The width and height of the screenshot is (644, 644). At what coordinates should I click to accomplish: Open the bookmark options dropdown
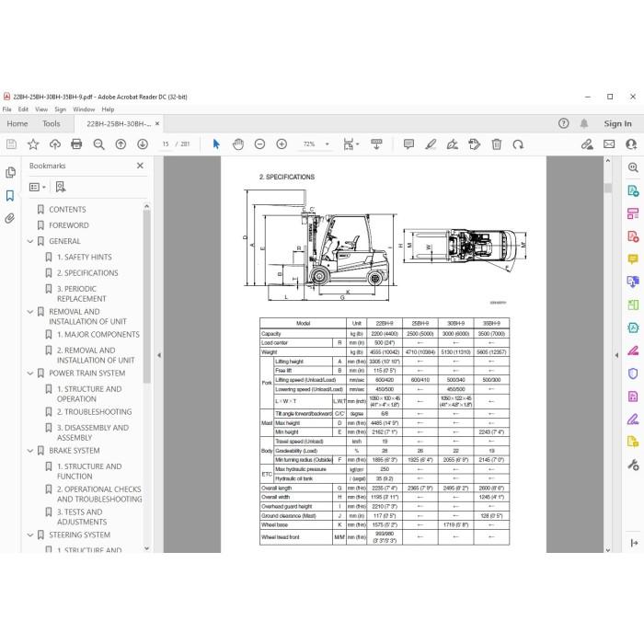pyautogui.click(x=38, y=187)
